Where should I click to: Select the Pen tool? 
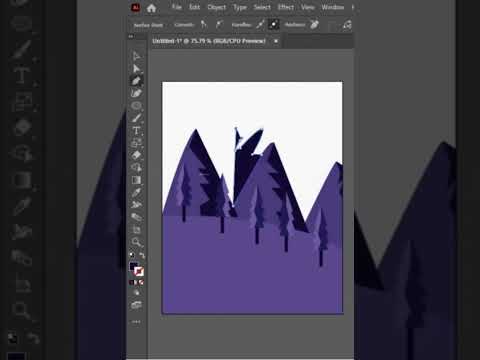(136, 81)
